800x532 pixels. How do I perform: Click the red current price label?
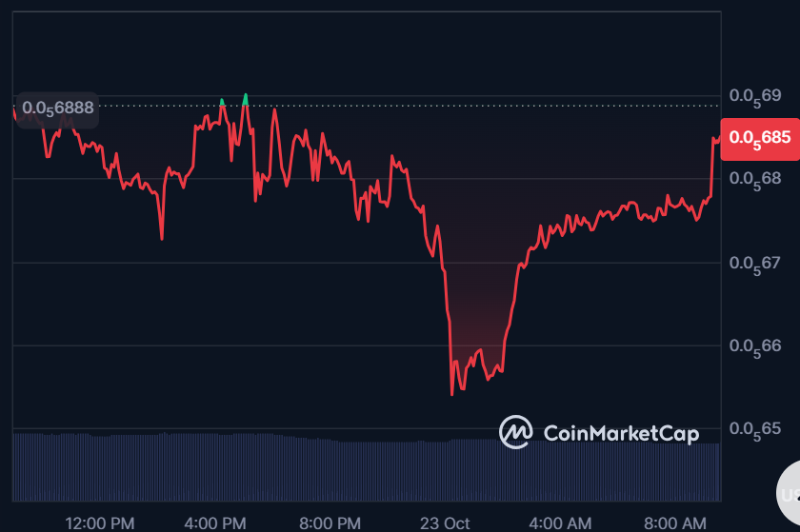click(x=759, y=137)
